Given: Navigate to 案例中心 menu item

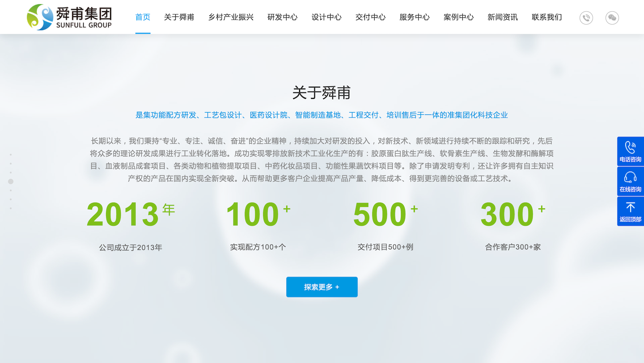Looking at the screenshot, I should pos(458,17).
